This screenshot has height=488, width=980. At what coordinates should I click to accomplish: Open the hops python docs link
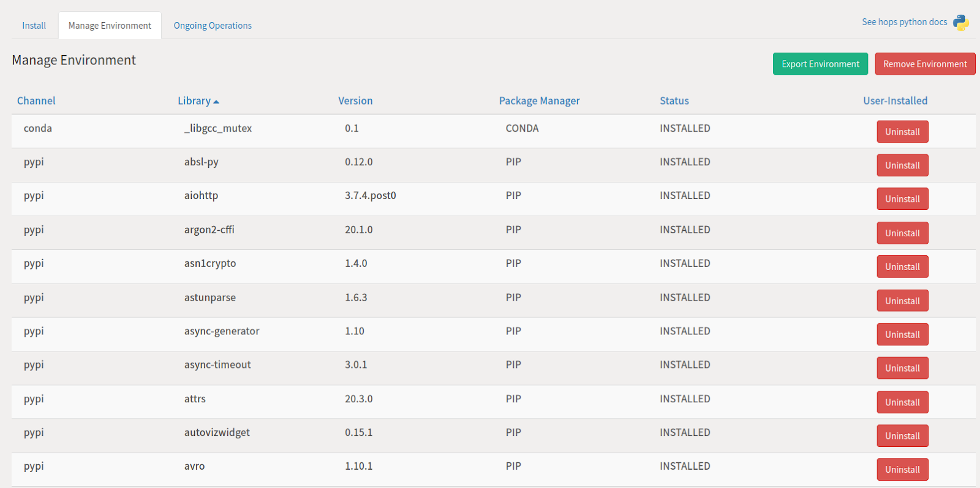[x=904, y=22]
